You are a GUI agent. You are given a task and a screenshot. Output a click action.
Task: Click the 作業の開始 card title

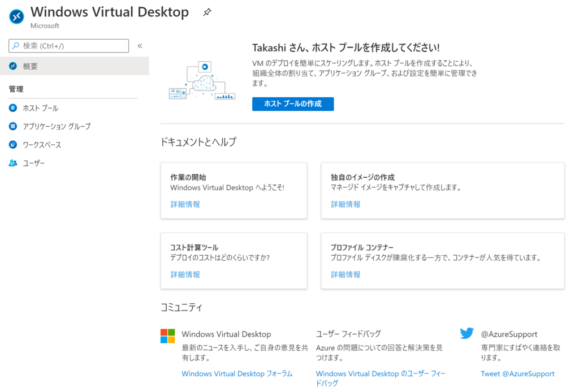point(188,178)
